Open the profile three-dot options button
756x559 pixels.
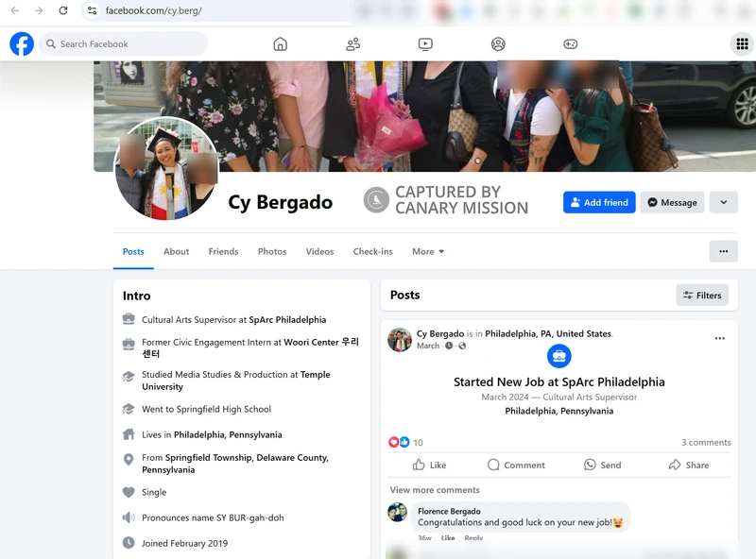click(x=723, y=251)
